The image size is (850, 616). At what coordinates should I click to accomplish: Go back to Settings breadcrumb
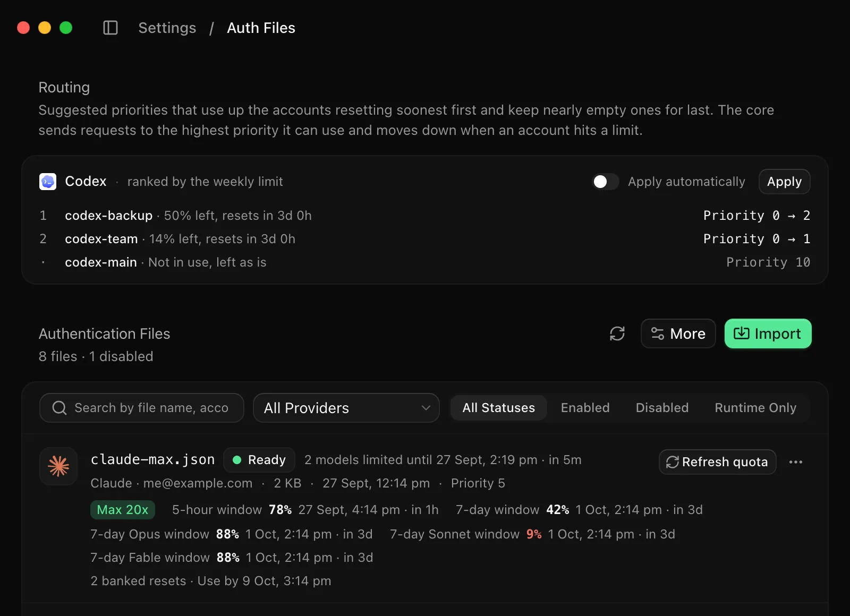click(167, 28)
